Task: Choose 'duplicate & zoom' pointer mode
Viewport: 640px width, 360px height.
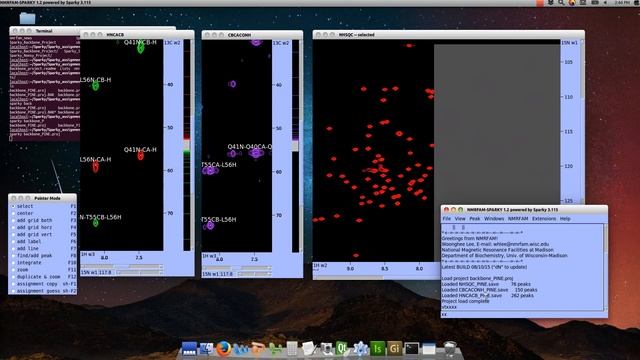Action: 43,277
